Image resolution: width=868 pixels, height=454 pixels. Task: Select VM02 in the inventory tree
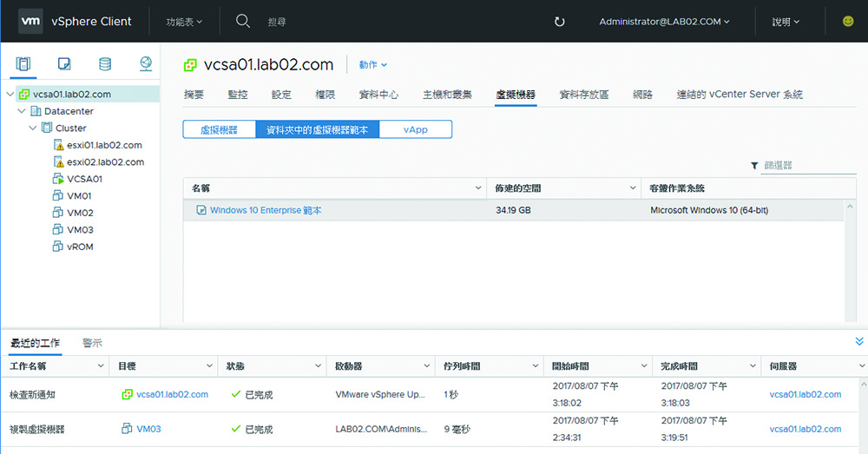coord(80,213)
